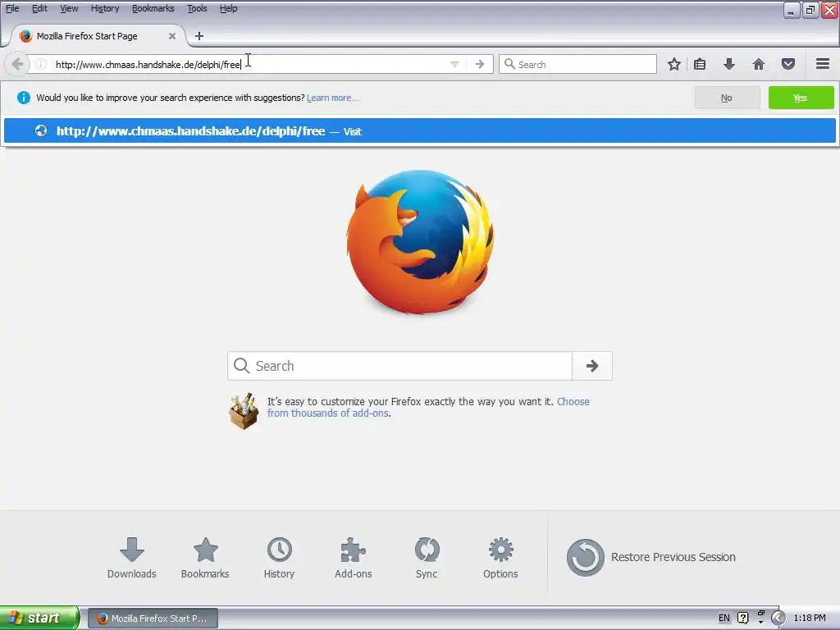Click the 1:18 PM clock
Viewport: 840px width, 630px height.
[810, 619]
